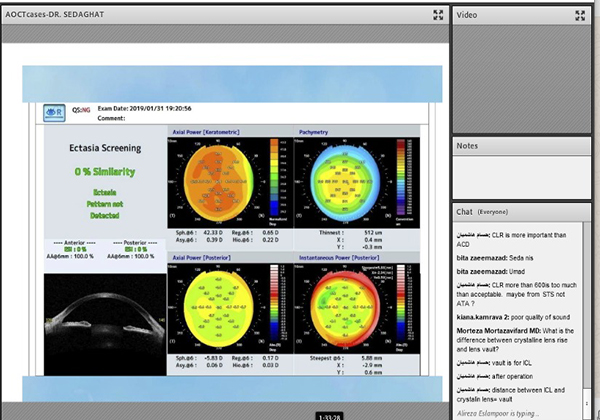Click the Video pod title
This screenshot has width=600, height=420.
(x=466, y=15)
